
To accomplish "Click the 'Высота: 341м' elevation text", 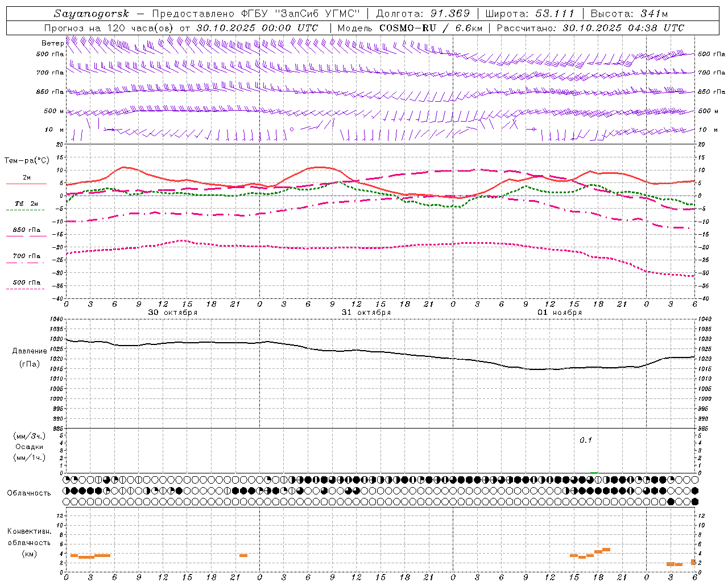I will point(629,14).
